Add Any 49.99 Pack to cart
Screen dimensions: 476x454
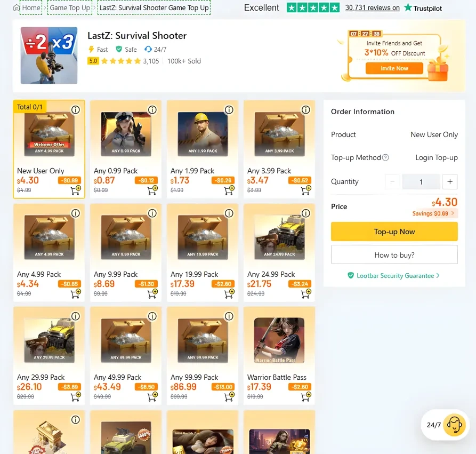(152, 397)
